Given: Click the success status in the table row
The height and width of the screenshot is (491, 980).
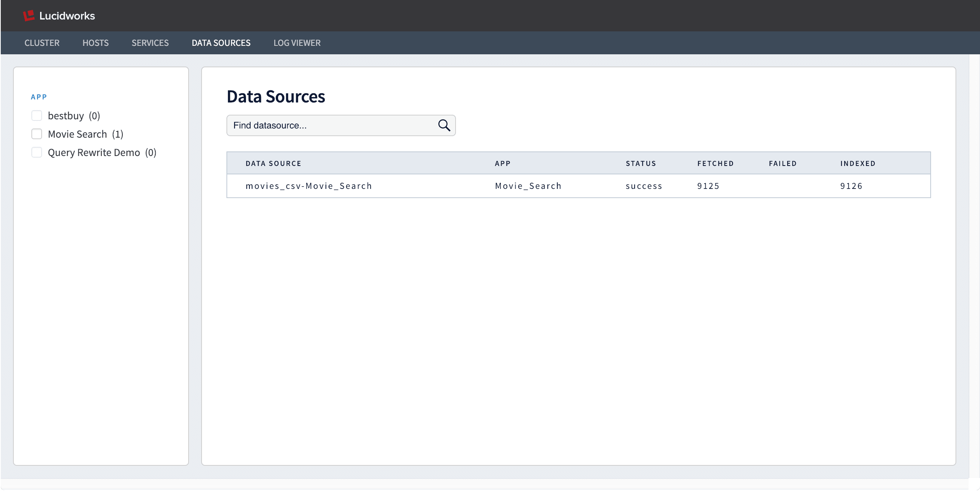Looking at the screenshot, I should tap(644, 186).
